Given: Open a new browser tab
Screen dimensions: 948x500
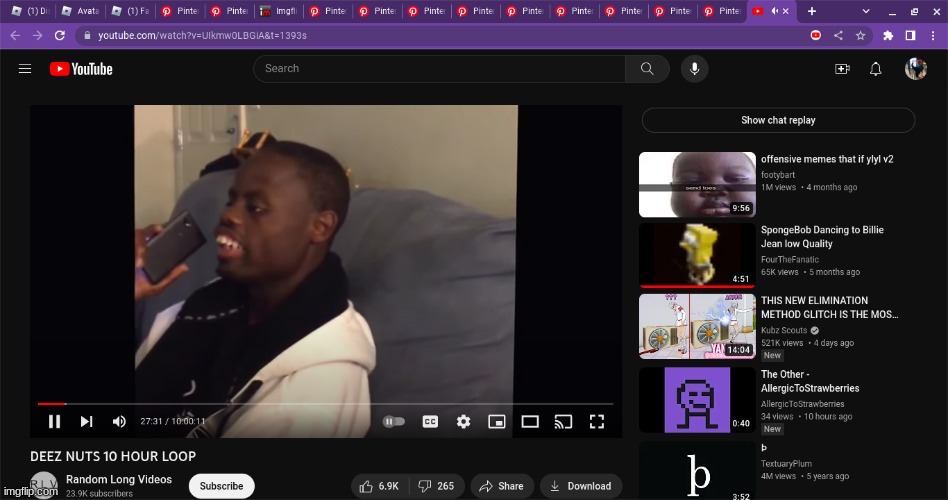Looking at the screenshot, I should point(812,11).
